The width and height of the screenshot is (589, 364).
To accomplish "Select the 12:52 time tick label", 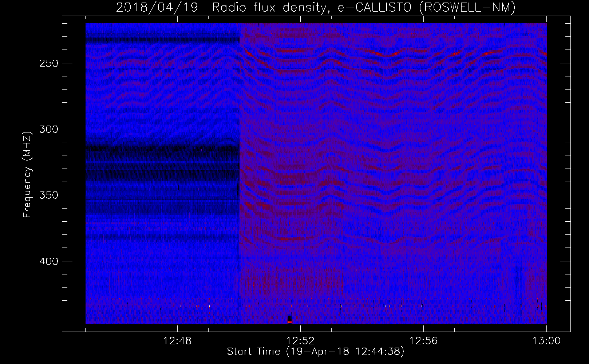I will (x=300, y=341).
